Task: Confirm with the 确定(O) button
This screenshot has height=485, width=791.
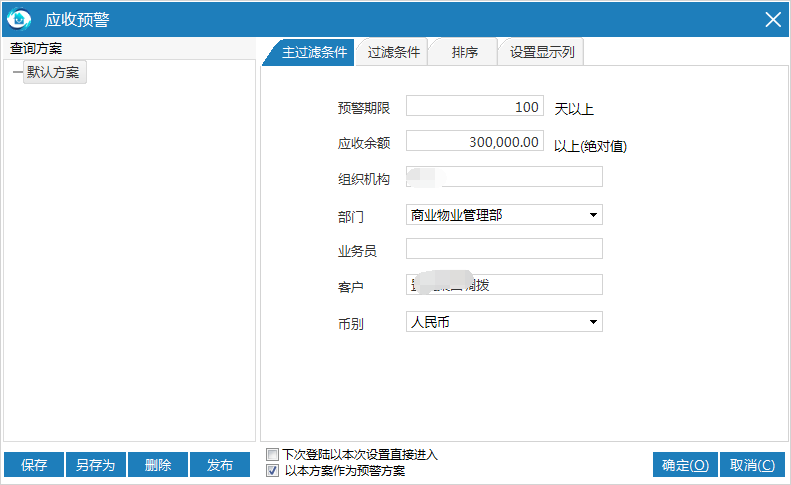Action: (x=685, y=465)
